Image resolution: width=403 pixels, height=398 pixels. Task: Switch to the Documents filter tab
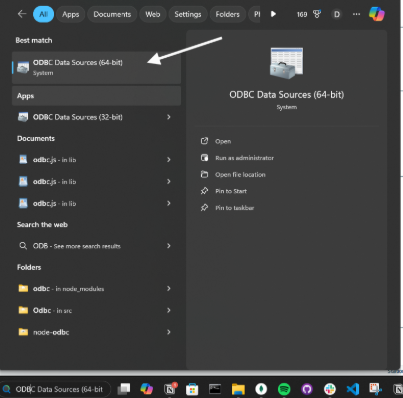click(x=112, y=14)
